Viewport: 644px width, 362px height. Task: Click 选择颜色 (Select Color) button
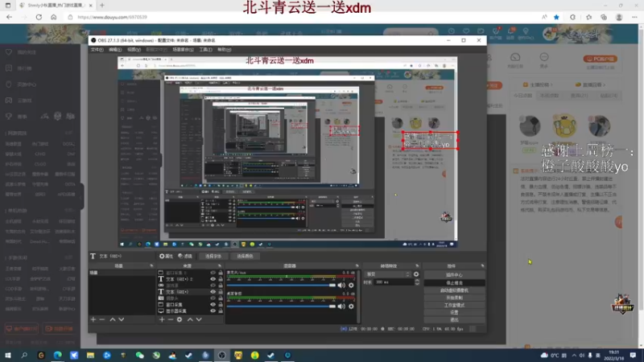point(246,256)
